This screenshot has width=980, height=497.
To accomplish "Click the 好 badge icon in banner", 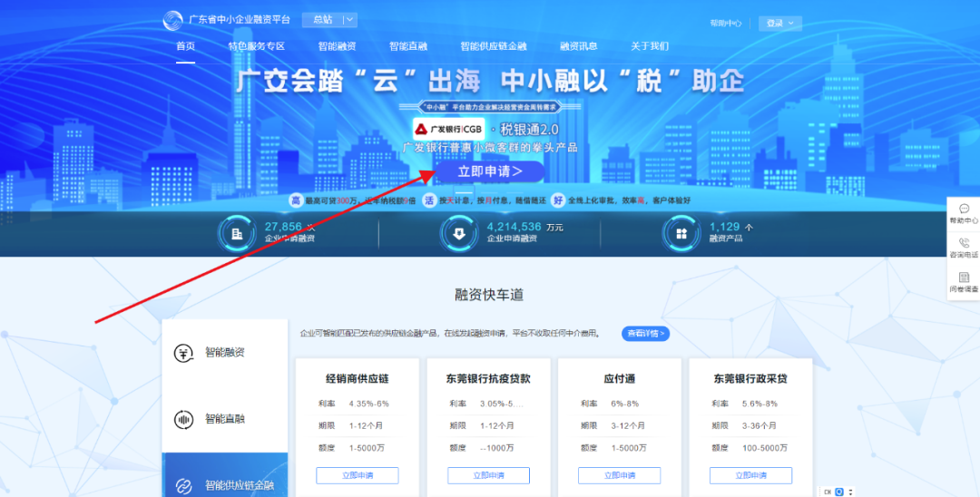I will click(x=558, y=200).
